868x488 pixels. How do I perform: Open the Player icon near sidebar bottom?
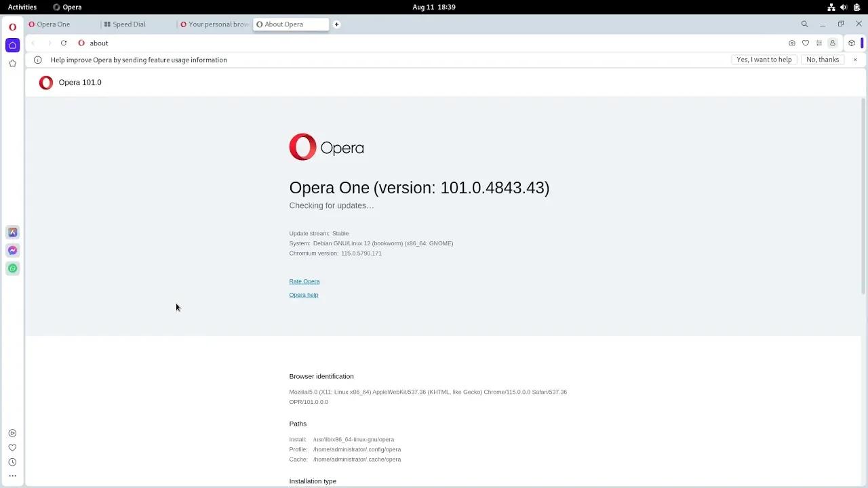(12, 432)
